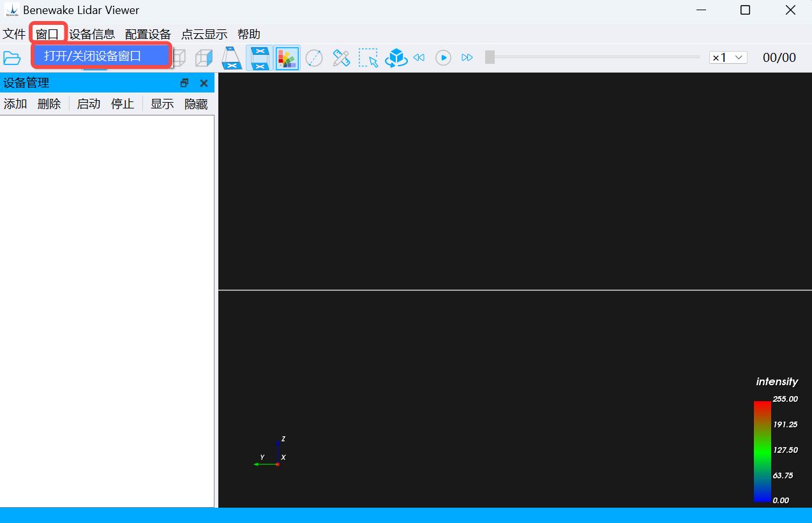This screenshot has width=812, height=523.
Task: Close the Benewake Lidar Viewer window
Action: (790, 10)
